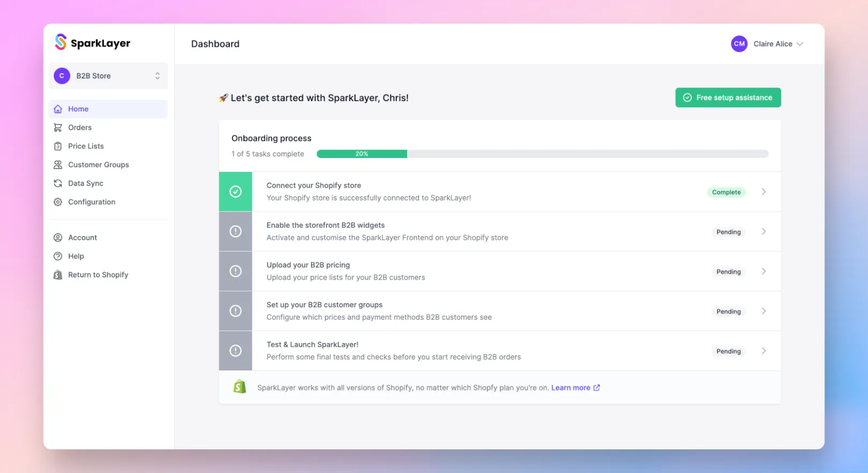
Task: Click the green Shopify logo in footer note
Action: (x=240, y=386)
